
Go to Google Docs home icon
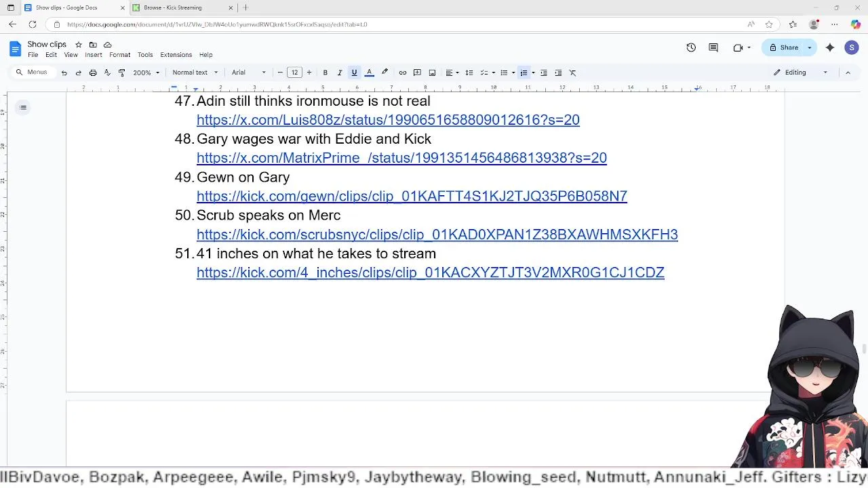coord(15,48)
